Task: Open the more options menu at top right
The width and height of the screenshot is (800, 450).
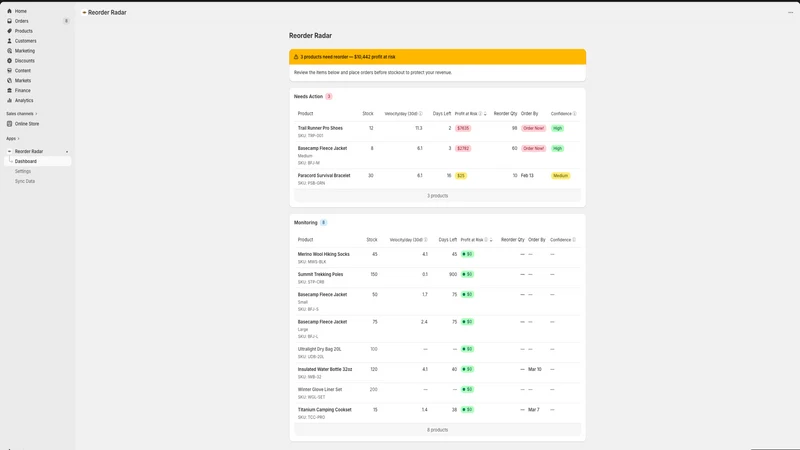Action: pyautogui.click(x=790, y=12)
